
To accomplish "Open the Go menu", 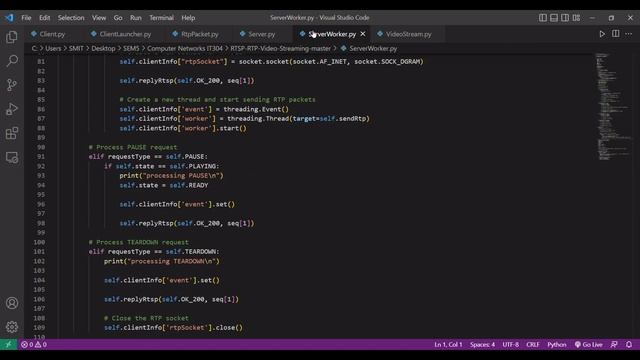I will [118, 18].
